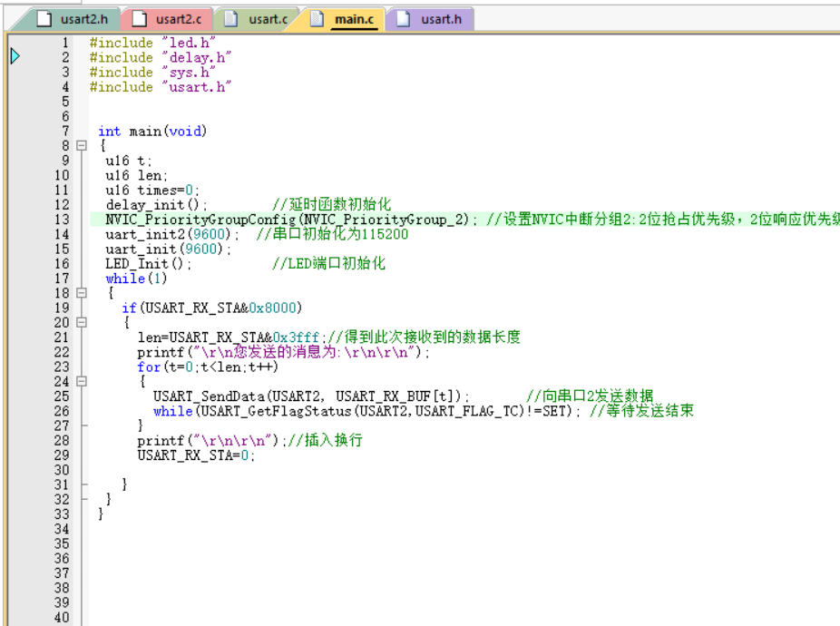Click the usart2.c tab file icon
Screen dimensions: 840x626
coord(140,19)
